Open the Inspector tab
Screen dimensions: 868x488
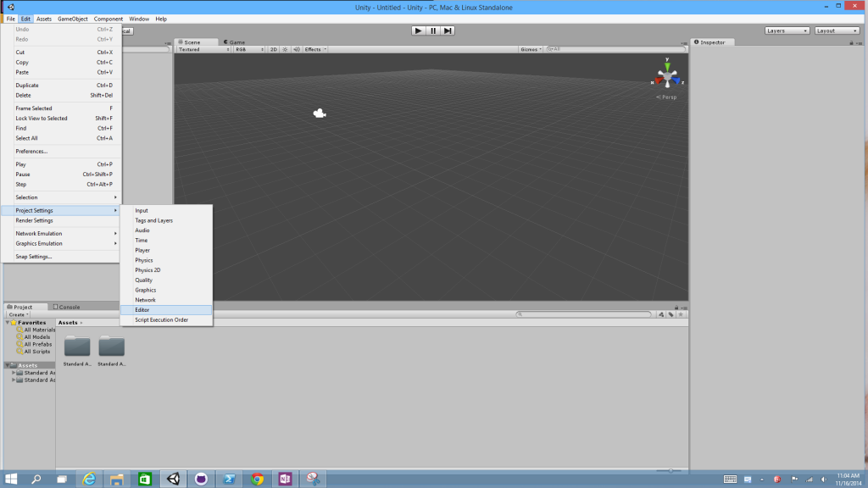[x=710, y=42]
